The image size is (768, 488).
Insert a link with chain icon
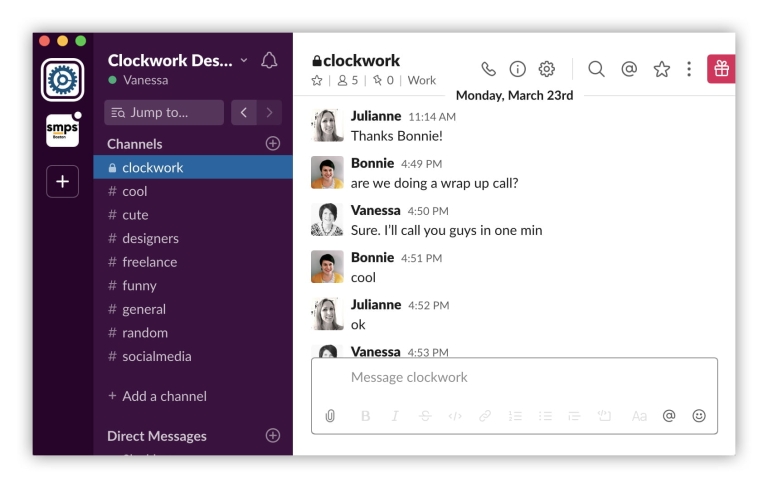coord(485,416)
